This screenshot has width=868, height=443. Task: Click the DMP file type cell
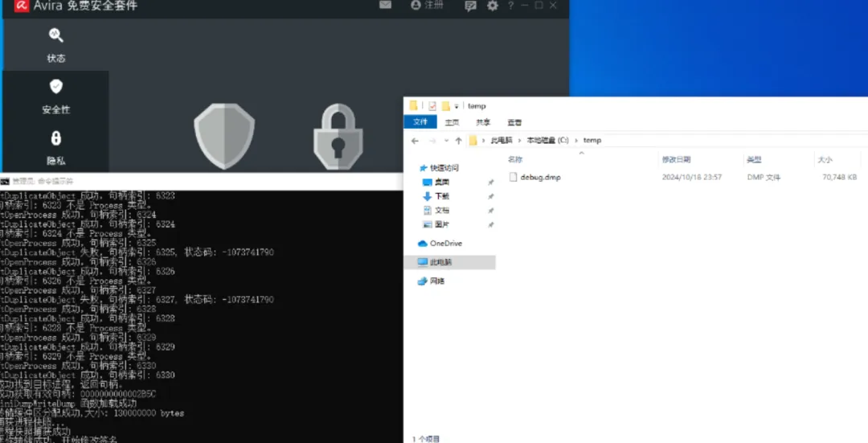point(764,177)
